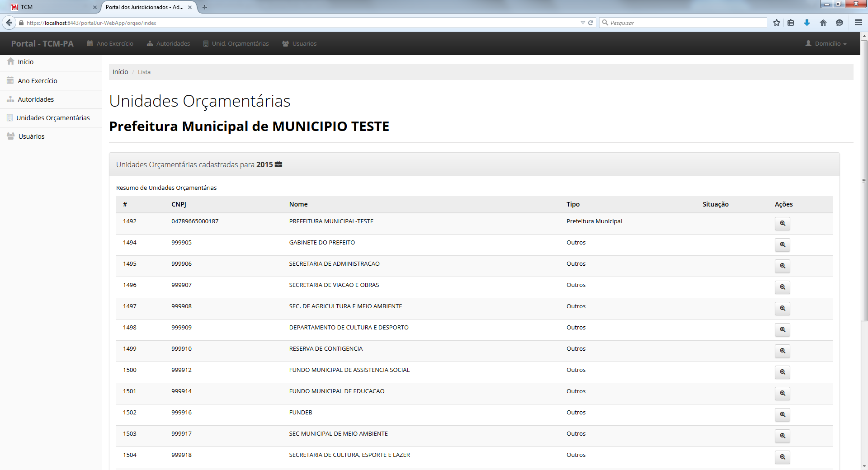
Task: Click the briefcase icon next to 2015
Action: tap(278, 164)
